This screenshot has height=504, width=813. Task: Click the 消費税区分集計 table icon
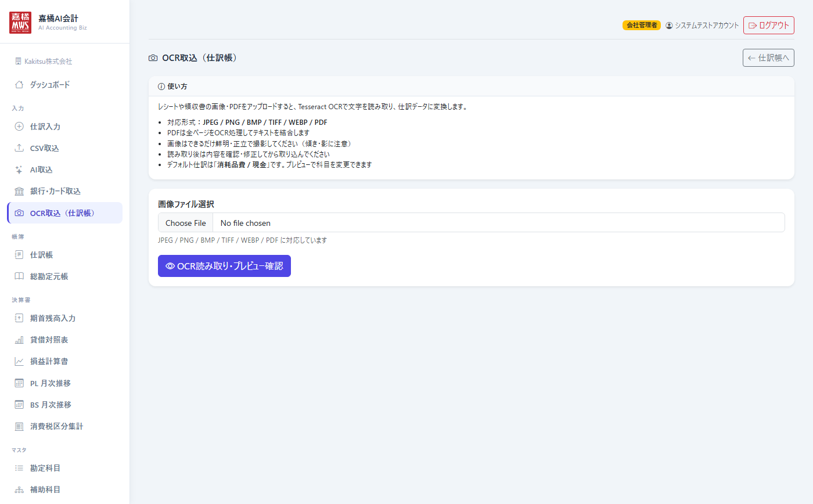tap(19, 426)
